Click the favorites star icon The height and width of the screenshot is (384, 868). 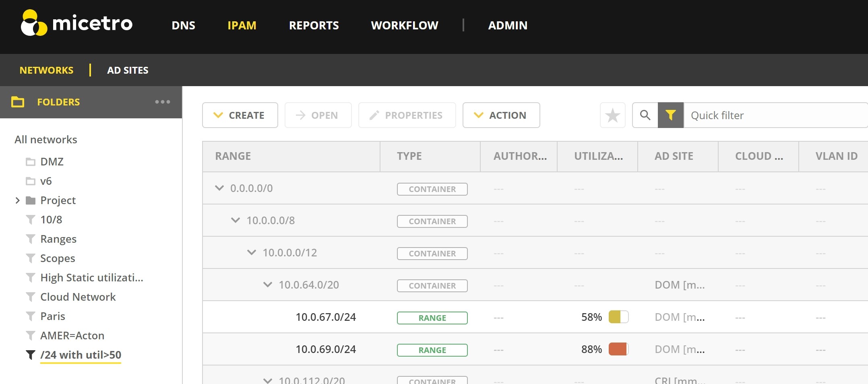(612, 116)
